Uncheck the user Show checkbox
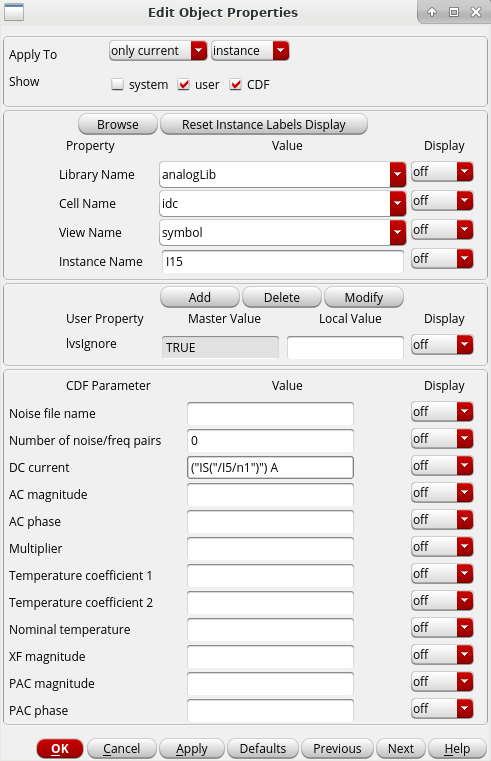Screen dimensions: 491x761 183,84
